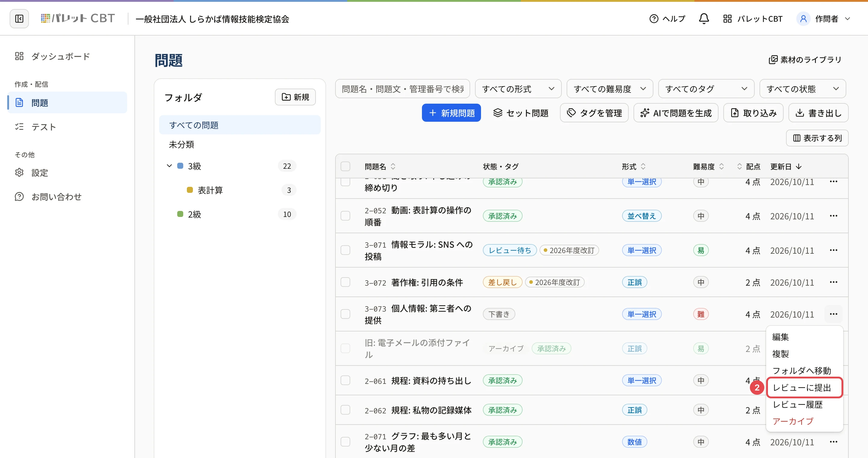This screenshot has height=458, width=868.
Task: Collapse the 3級 folder chevron
Action: (x=169, y=166)
